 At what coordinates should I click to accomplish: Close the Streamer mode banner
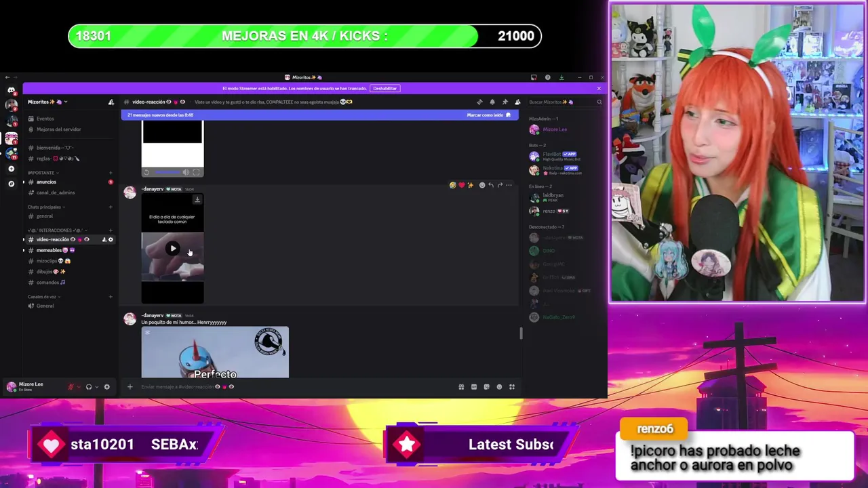599,88
